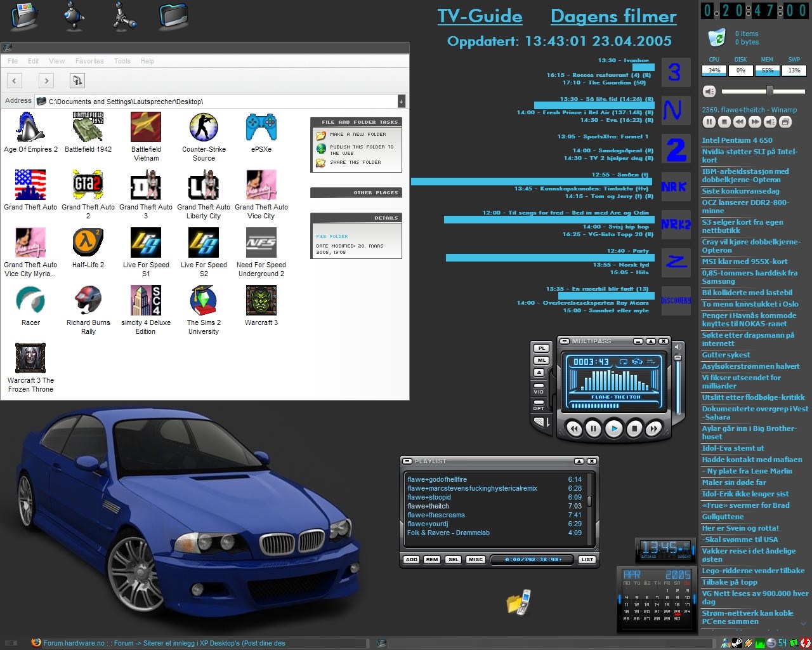Image resolution: width=812 pixels, height=650 pixels.
Task: Select the Counter-Strike Source icon
Action: (x=204, y=136)
